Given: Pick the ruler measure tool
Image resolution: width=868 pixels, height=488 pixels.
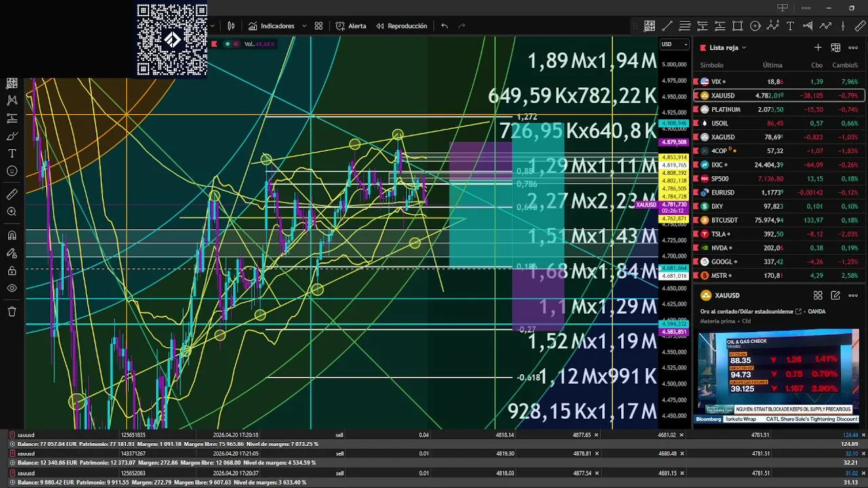Looking at the screenshot, I should pos(12,195).
